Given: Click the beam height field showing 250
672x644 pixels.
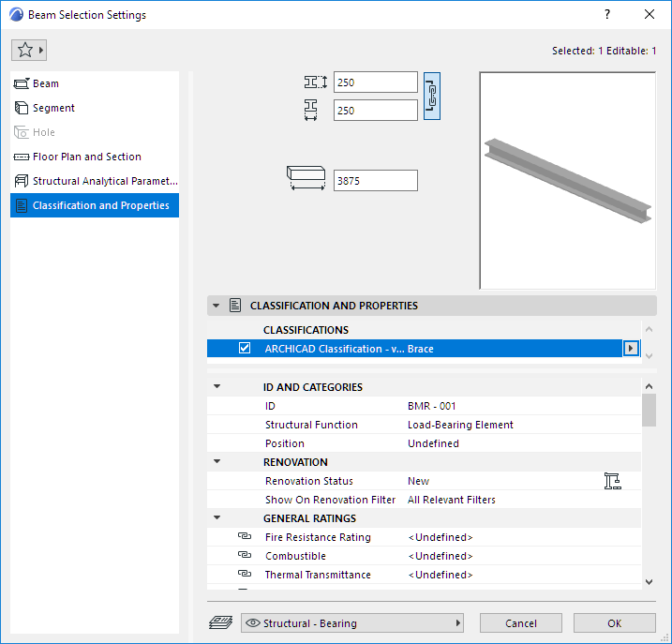Looking at the screenshot, I should (376, 82).
